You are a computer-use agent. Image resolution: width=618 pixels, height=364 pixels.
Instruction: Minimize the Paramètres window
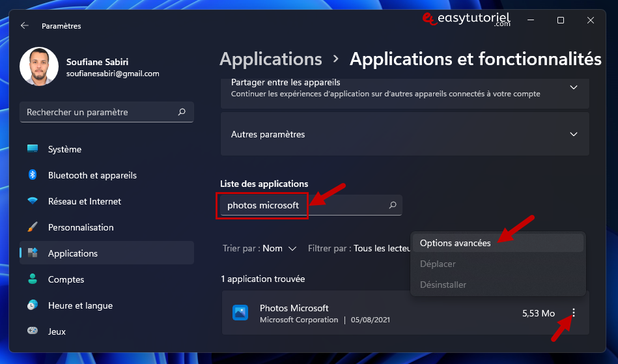(x=531, y=20)
